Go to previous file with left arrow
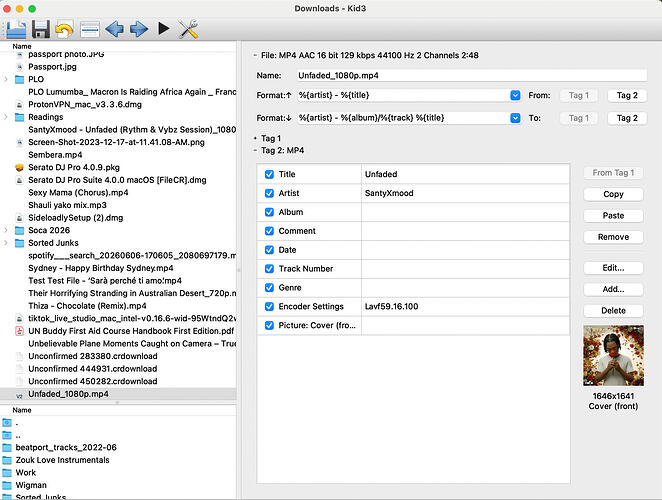This screenshot has height=500, width=662. [x=114, y=30]
